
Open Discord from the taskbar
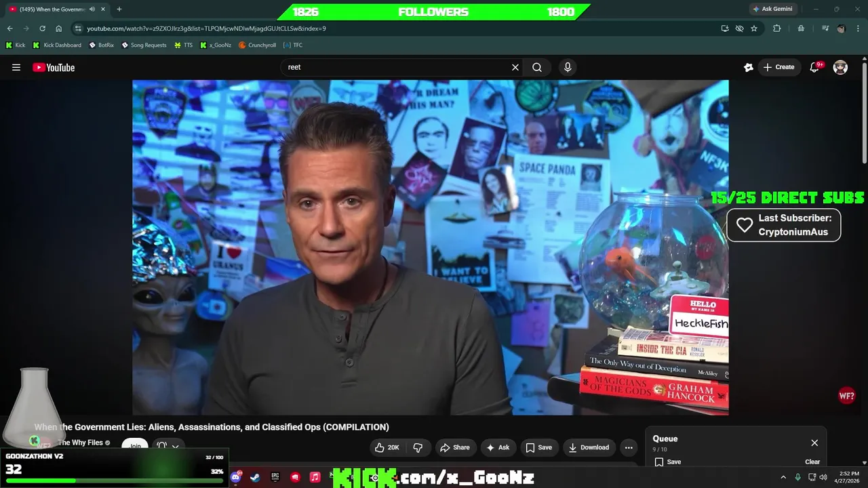tap(235, 477)
